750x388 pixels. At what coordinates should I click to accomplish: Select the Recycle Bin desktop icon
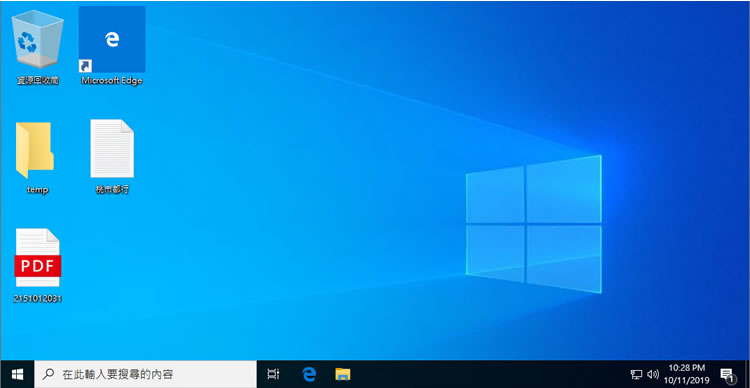[37, 39]
